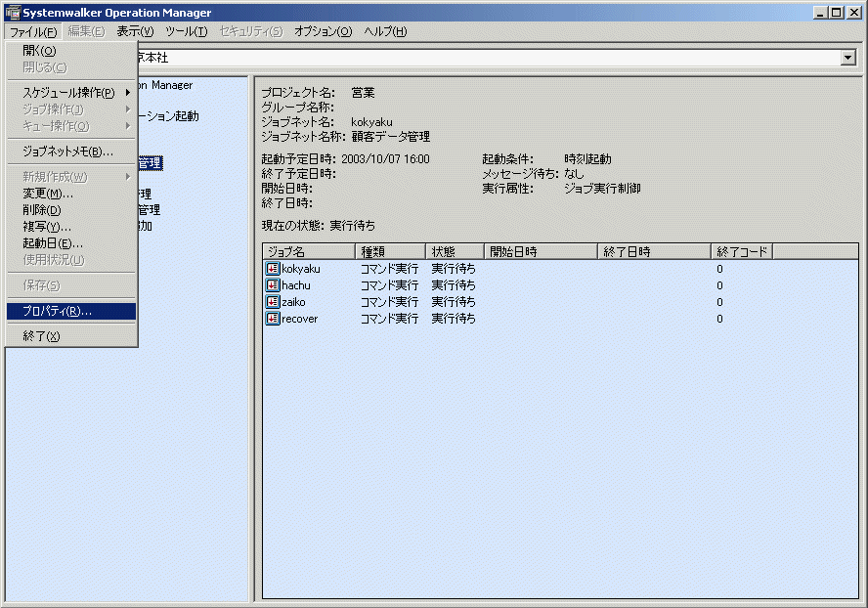
Task: Sort by 状態 column header
Action: (x=456, y=252)
